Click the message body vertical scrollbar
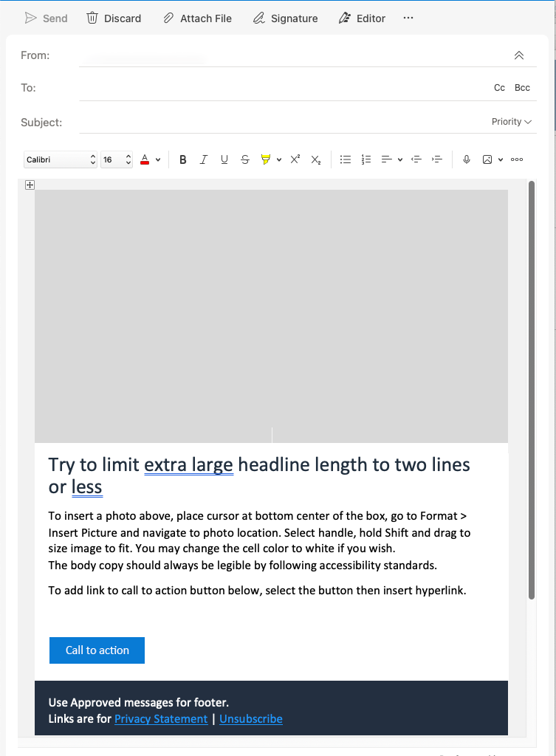Viewport: 556px width, 756px height. click(532, 391)
